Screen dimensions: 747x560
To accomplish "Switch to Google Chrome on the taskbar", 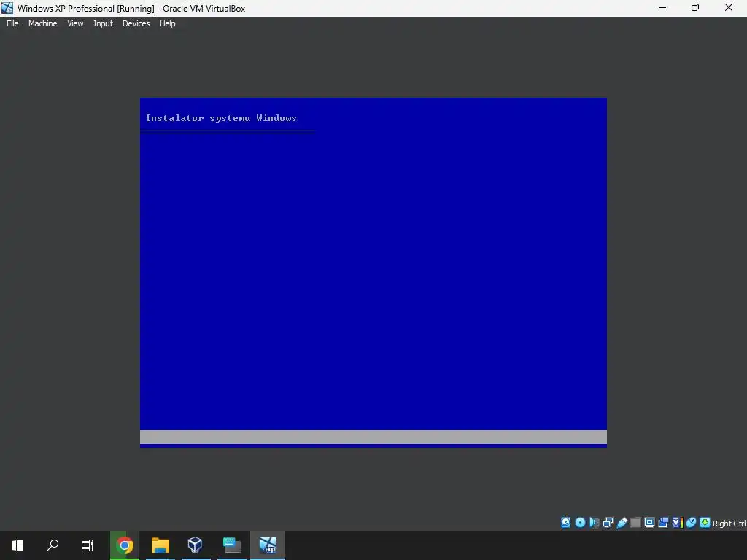I will 125,545.
